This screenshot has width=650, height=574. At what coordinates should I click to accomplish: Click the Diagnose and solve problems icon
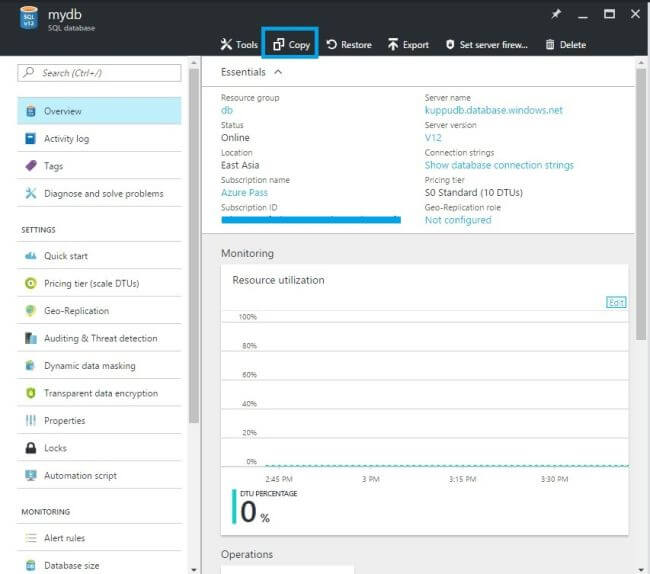31,193
